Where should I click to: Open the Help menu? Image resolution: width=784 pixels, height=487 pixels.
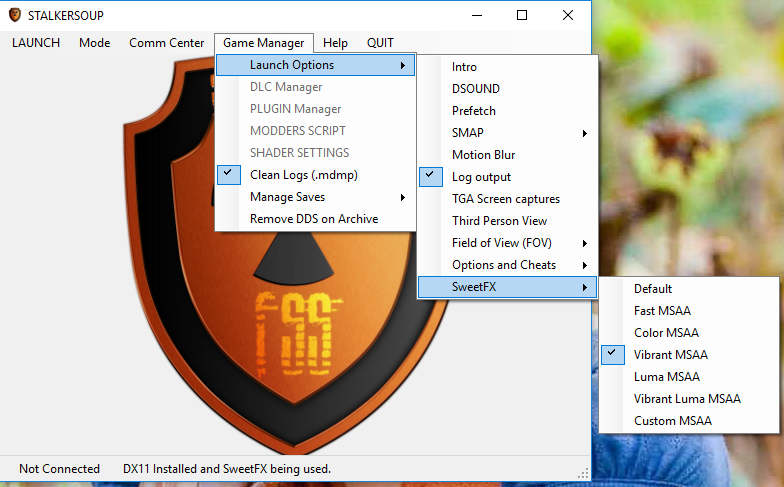(x=335, y=43)
